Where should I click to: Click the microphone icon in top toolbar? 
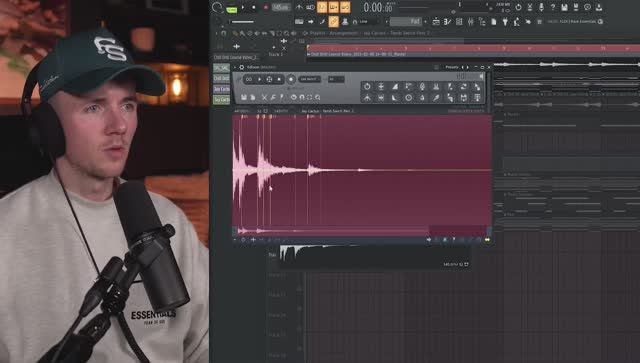pos(541,7)
